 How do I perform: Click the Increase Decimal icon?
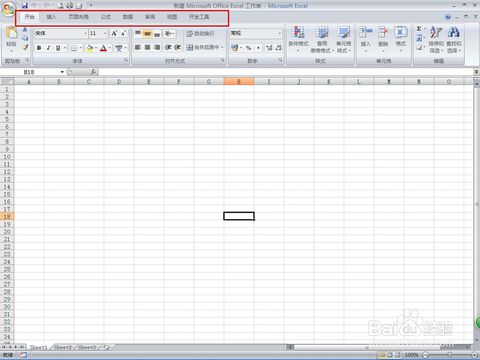point(269,48)
